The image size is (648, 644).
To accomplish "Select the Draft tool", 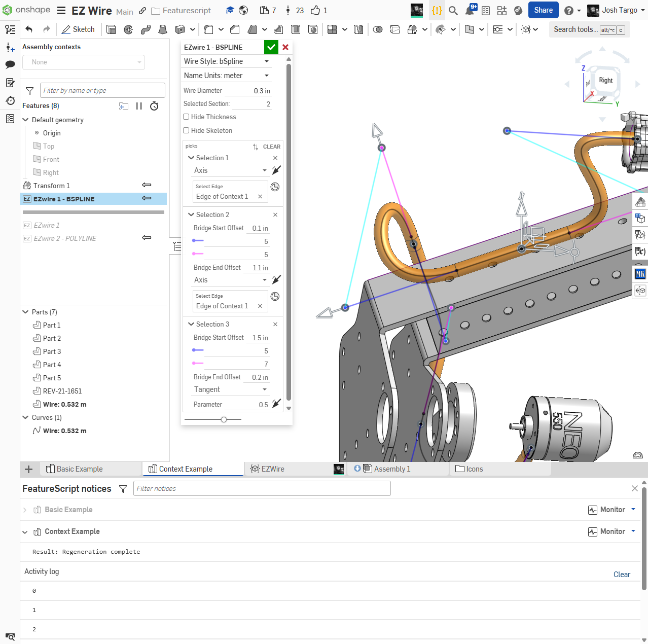I will point(252,29).
